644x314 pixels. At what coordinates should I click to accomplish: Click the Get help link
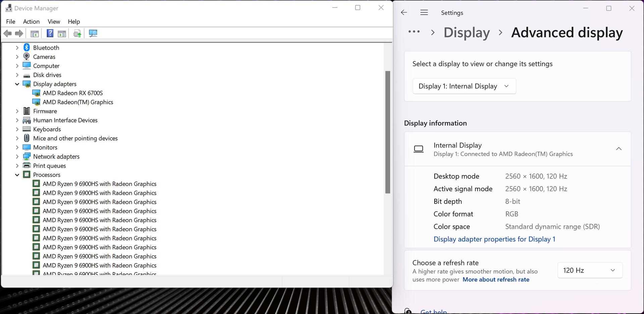pos(433,312)
